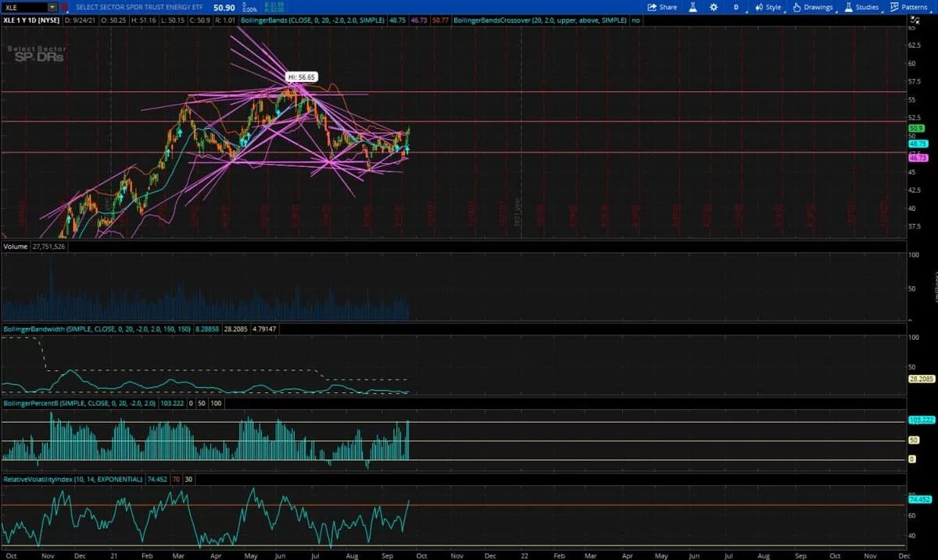
Task: Click the 62.5 price axis label
Action: click(914, 44)
